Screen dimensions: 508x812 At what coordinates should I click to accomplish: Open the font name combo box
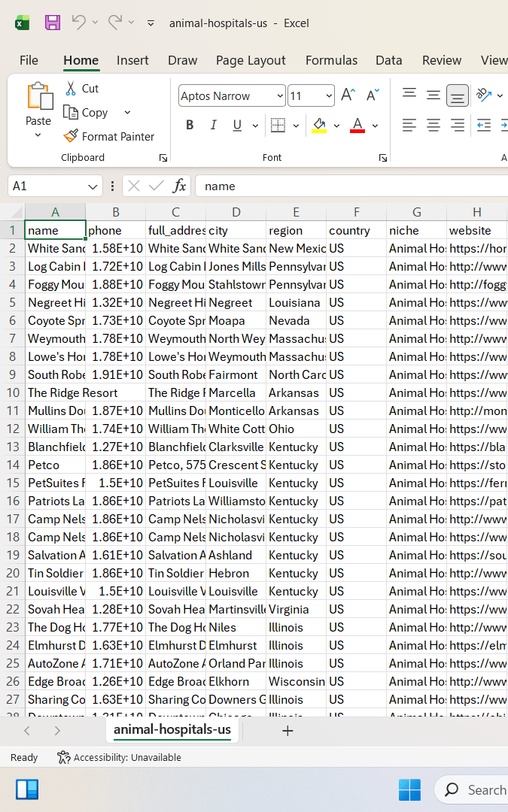232,95
